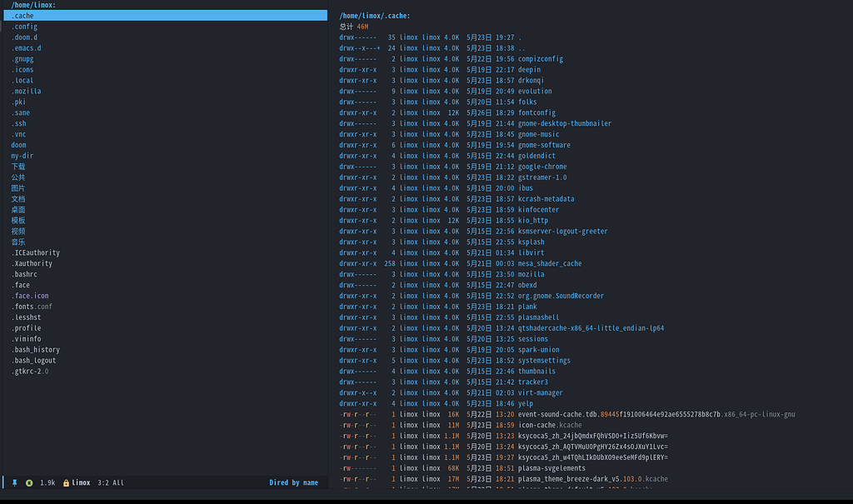Select the mozilla directory in the listing

pyautogui.click(x=530, y=273)
